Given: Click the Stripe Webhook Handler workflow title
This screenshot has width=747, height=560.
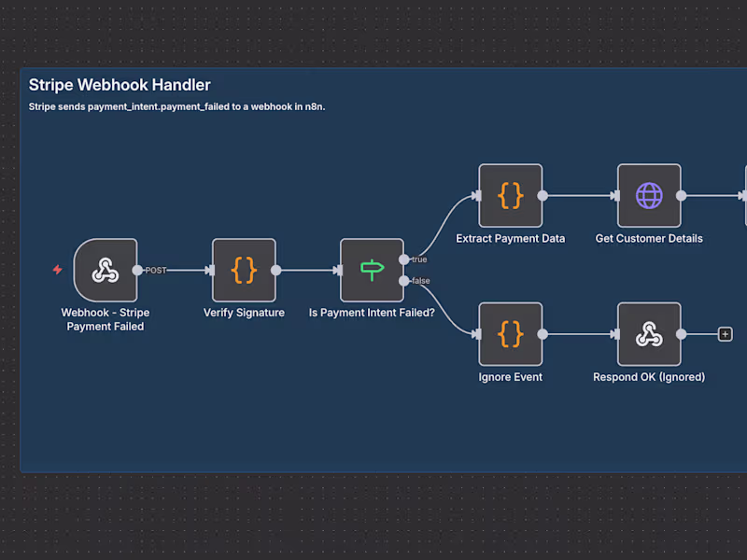Looking at the screenshot, I should coord(120,85).
